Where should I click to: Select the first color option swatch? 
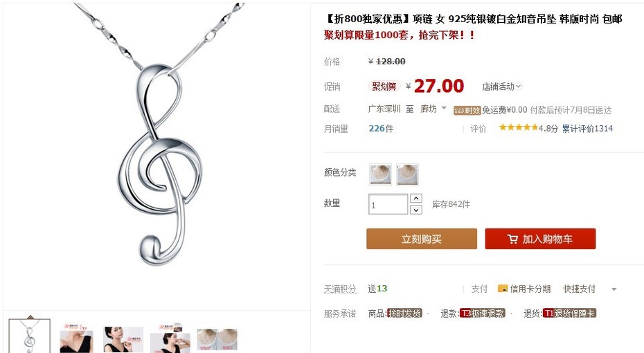click(380, 174)
